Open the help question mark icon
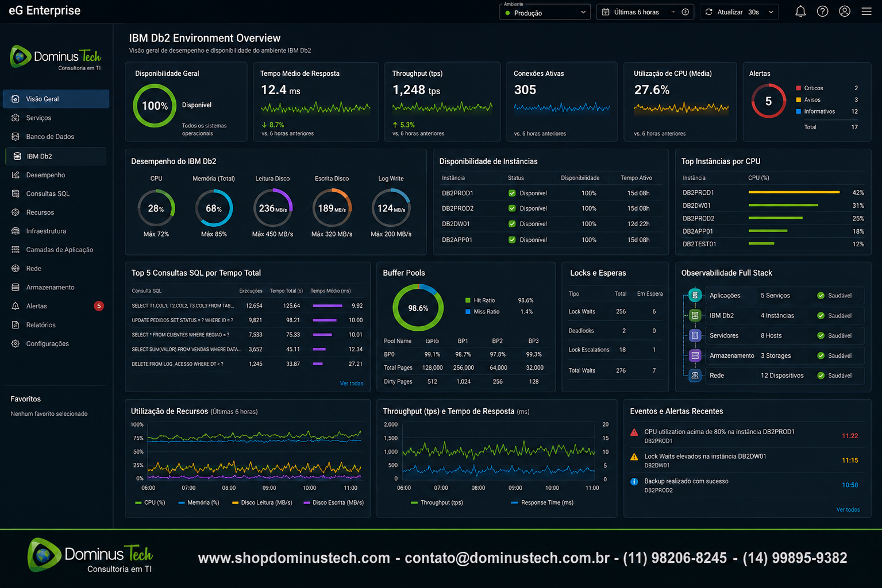The height and width of the screenshot is (588, 882). click(822, 11)
